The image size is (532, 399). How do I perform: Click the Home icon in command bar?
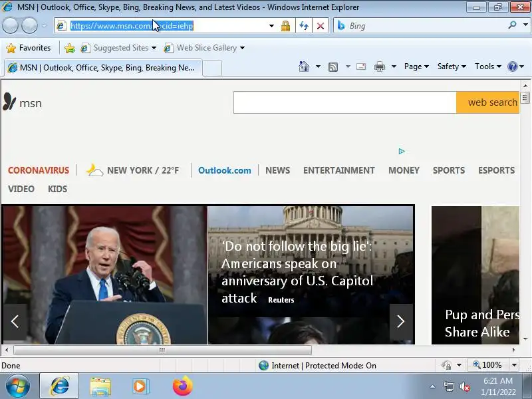304,66
